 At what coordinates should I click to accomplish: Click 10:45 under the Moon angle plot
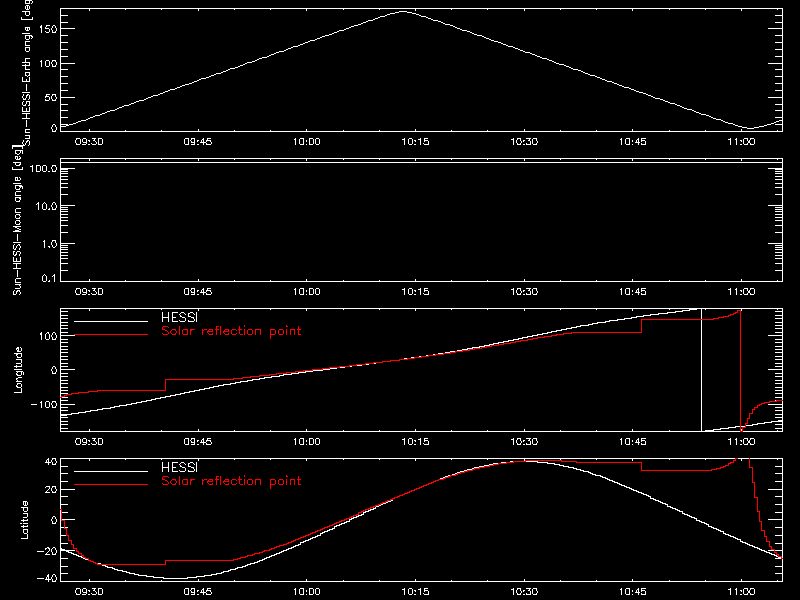click(x=633, y=292)
